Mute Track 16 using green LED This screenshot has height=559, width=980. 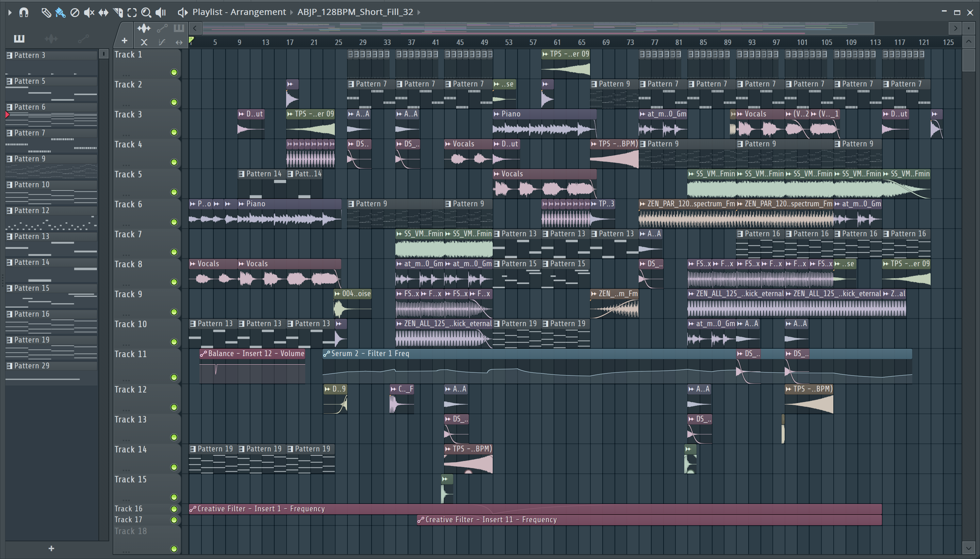point(174,509)
